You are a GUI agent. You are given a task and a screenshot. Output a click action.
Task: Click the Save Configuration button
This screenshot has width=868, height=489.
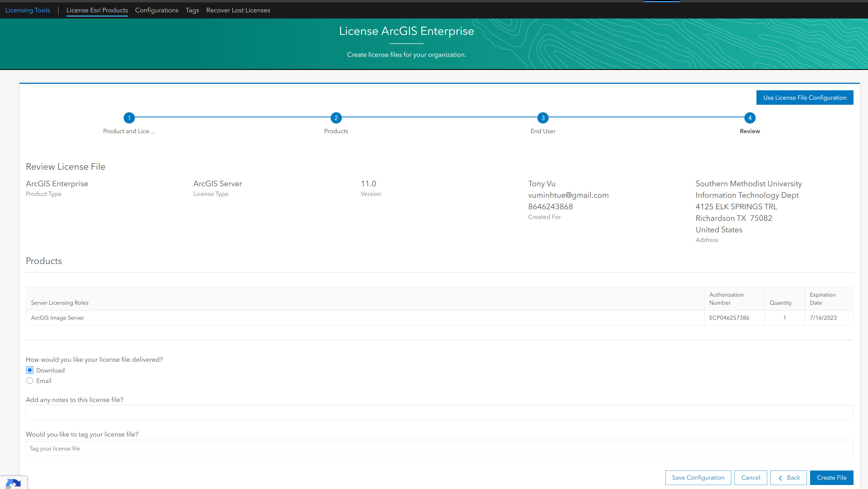coord(698,477)
